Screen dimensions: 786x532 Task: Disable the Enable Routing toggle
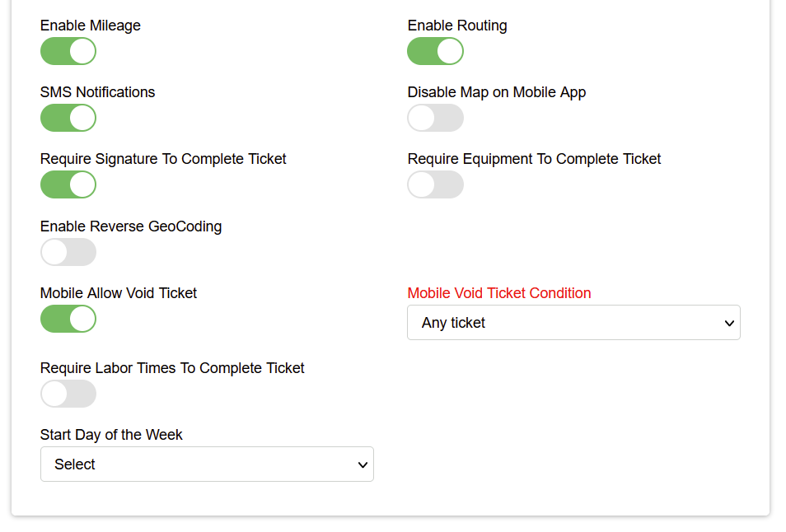point(435,51)
